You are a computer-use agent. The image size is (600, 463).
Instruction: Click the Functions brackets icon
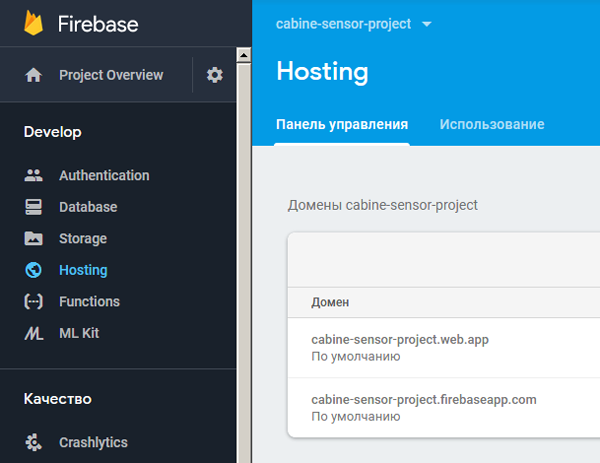point(33,302)
